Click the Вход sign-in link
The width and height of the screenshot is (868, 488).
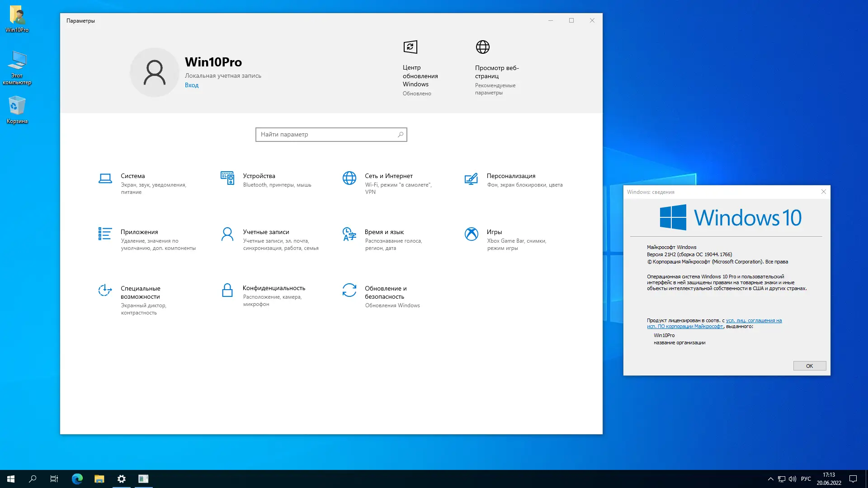coord(191,85)
